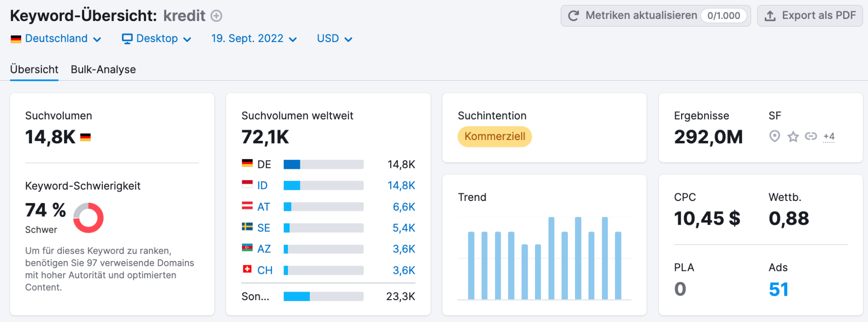Open the Deutschland country dropdown
868x322 pixels.
tap(56, 39)
